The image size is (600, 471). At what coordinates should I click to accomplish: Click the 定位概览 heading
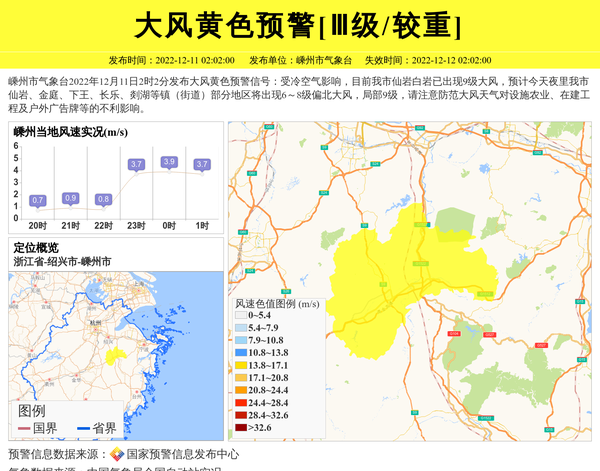click(36, 248)
